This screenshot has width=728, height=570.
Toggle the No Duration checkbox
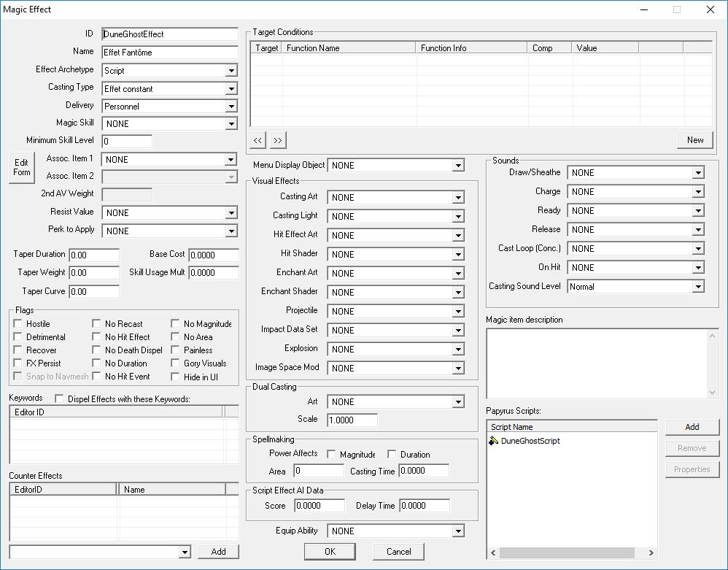pos(97,363)
